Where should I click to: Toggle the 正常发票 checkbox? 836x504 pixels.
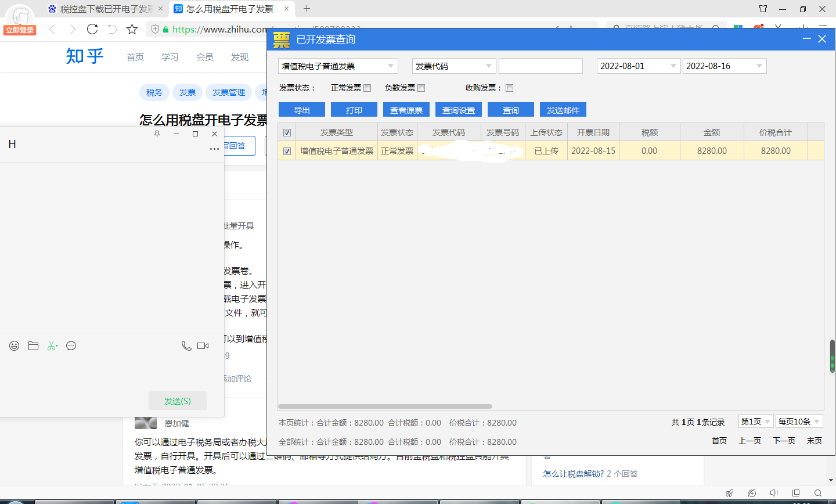(x=367, y=88)
